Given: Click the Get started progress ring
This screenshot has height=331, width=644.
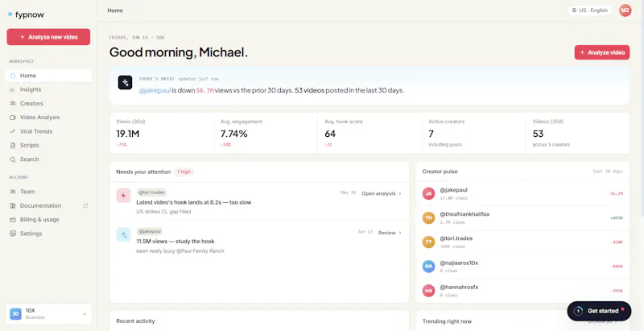Looking at the screenshot, I should point(578,311).
